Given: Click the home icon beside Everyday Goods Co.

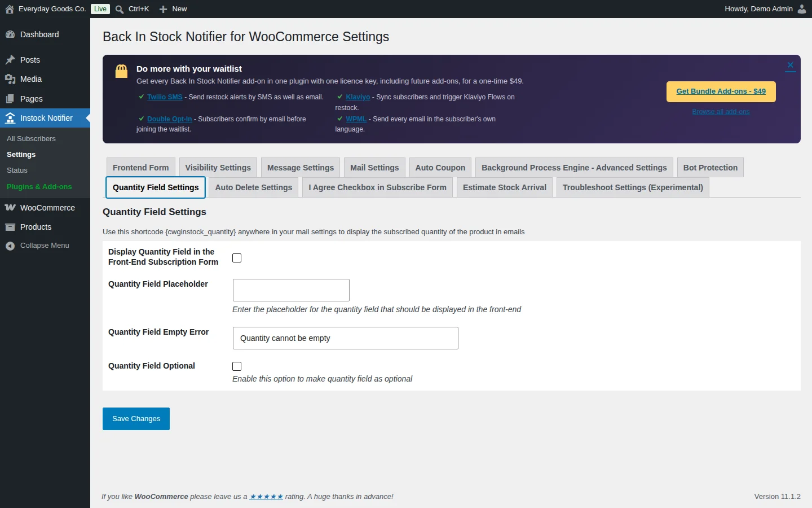Looking at the screenshot, I should [10, 9].
